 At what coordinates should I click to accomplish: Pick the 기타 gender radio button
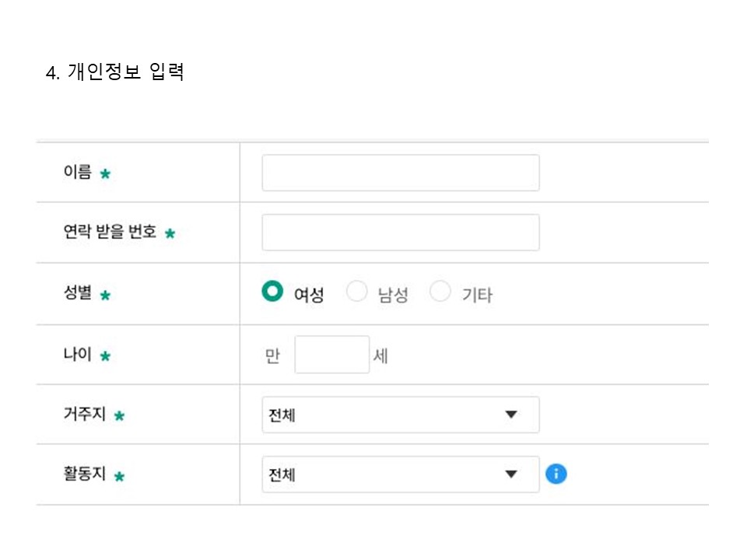440,292
